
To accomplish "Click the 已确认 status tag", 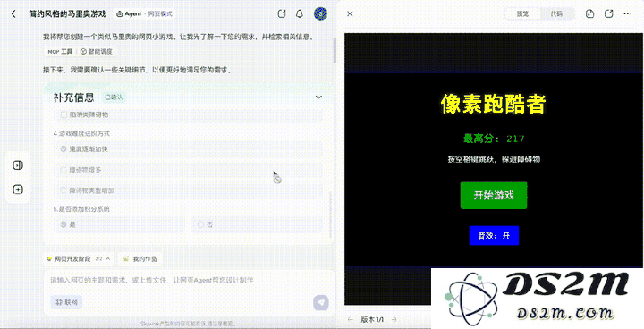I will tap(114, 97).
